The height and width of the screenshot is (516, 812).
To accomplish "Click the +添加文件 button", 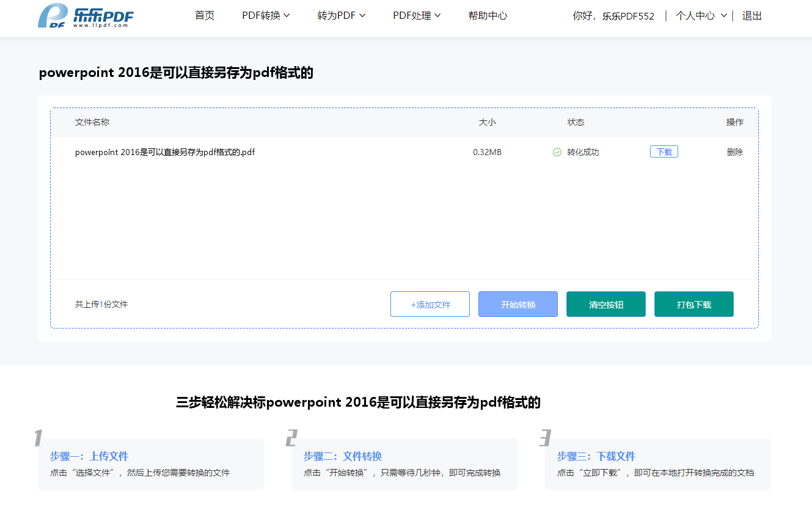I will (x=430, y=304).
